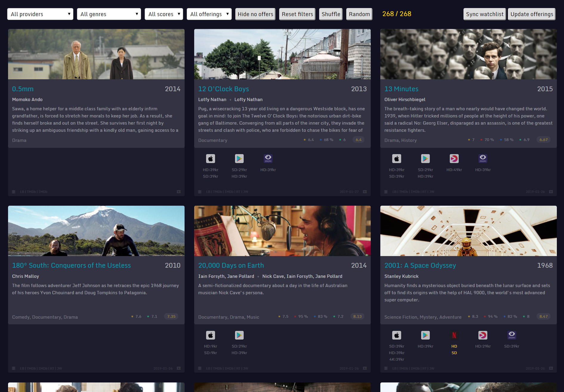This screenshot has width=564, height=392.
Task: Toggle Hide no offers button
Action: tap(255, 14)
